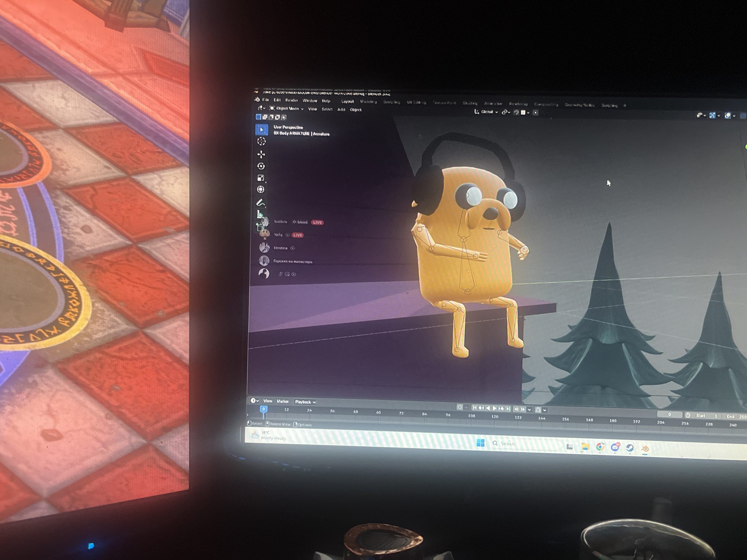Launch Chrome from the taskbar
This screenshot has width=747, height=560.
(600, 447)
